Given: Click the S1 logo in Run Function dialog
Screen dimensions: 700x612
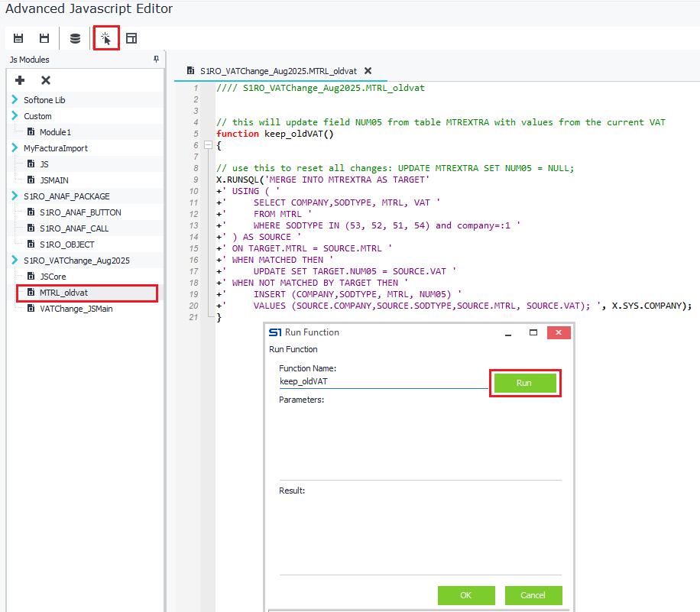Looking at the screenshot, I should [x=275, y=332].
